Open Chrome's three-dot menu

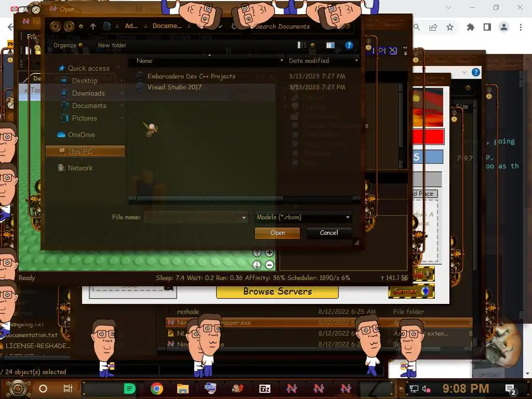click(521, 27)
